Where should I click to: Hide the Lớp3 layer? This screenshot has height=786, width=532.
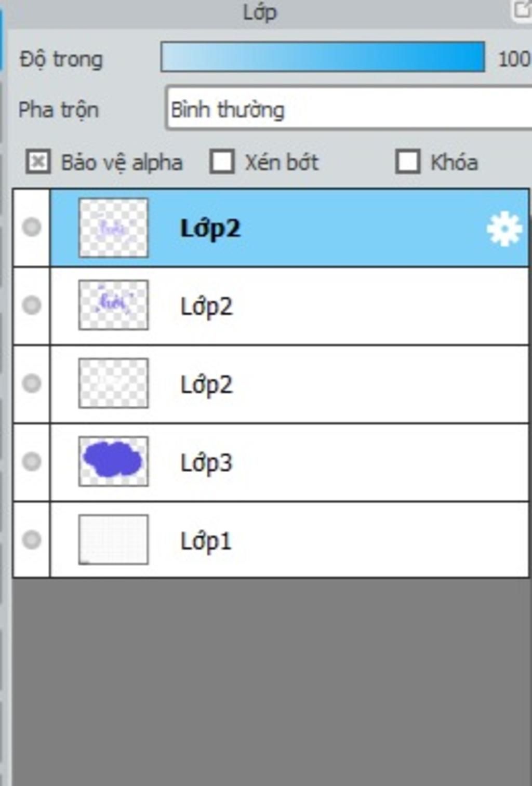pos(32,461)
